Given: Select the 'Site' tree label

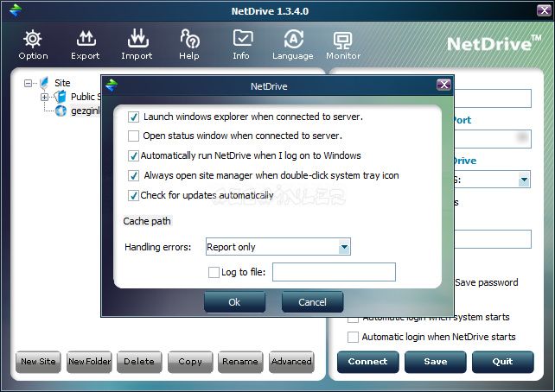Looking at the screenshot, I should tap(62, 83).
